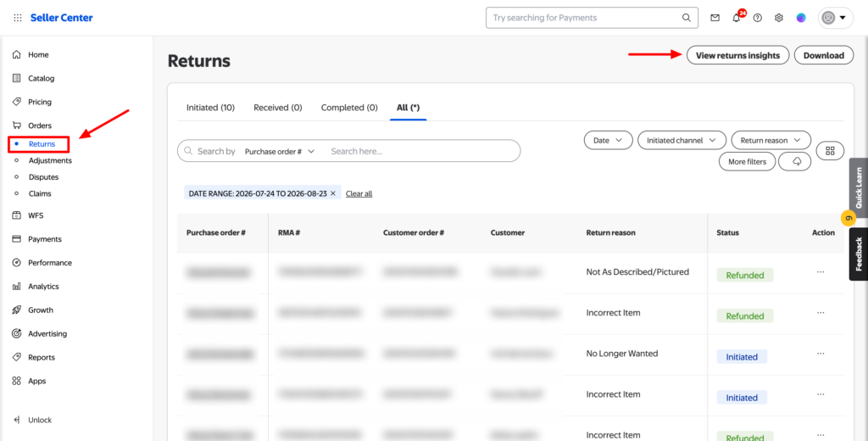Viewport: 868px width, 441px height.
Task: Open the notifications bell
Action: point(737,18)
